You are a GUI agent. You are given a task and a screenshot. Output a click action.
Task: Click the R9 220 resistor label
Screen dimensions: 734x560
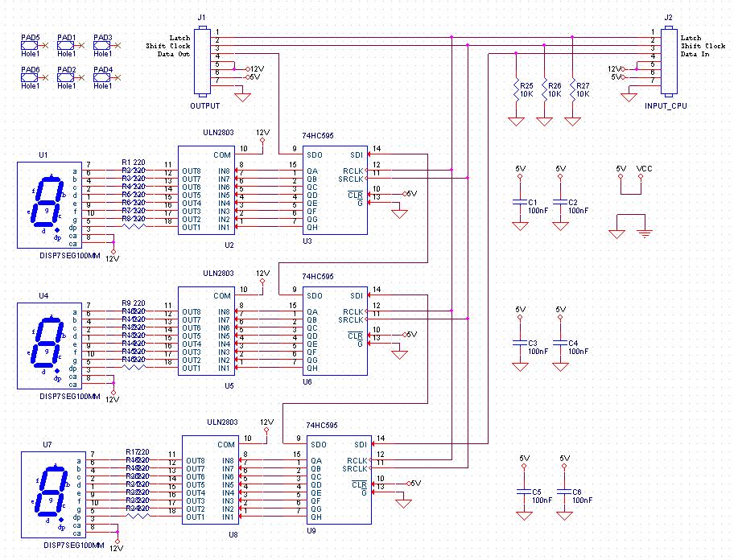pyautogui.click(x=134, y=303)
